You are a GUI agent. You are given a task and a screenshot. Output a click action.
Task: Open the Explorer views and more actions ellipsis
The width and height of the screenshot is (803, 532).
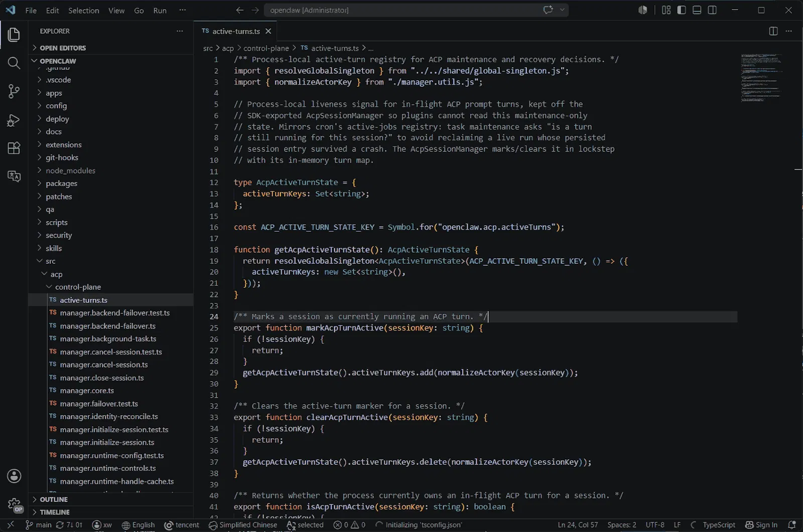click(180, 31)
